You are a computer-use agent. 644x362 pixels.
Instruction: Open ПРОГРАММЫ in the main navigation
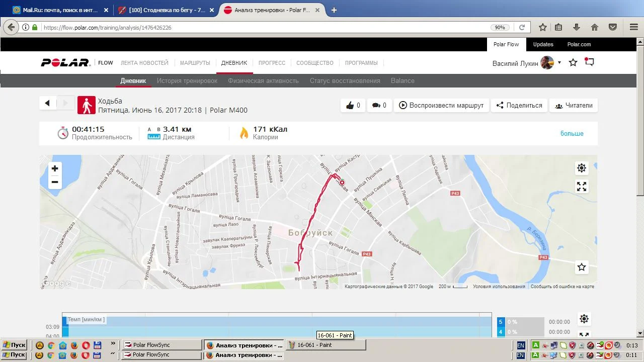click(x=361, y=63)
